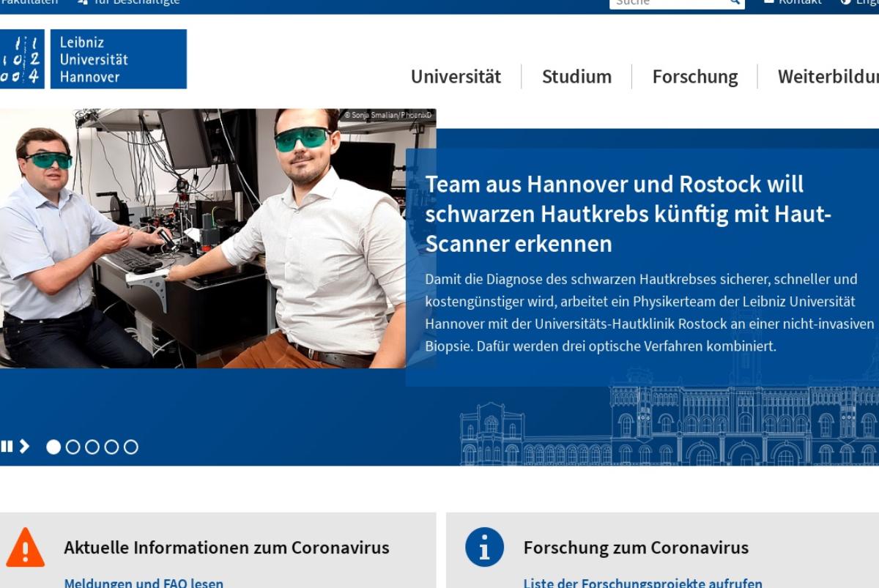The width and height of the screenshot is (879, 588).
Task: Advance to next slide with arrow icon
Action: point(25,446)
